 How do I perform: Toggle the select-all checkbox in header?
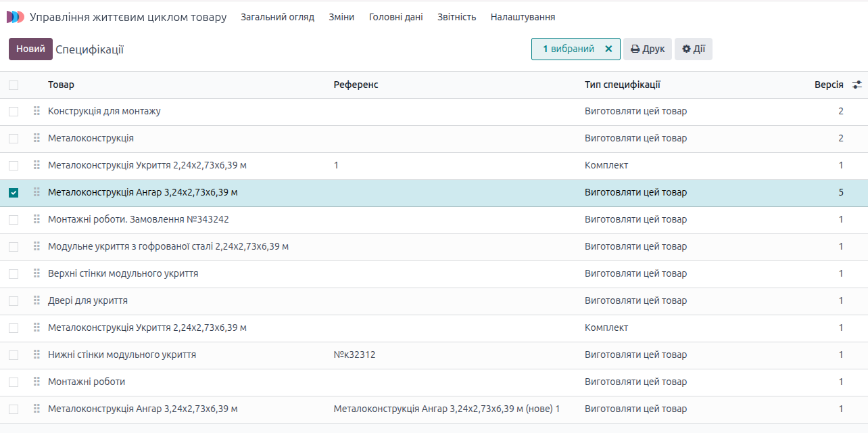pyautogui.click(x=14, y=85)
